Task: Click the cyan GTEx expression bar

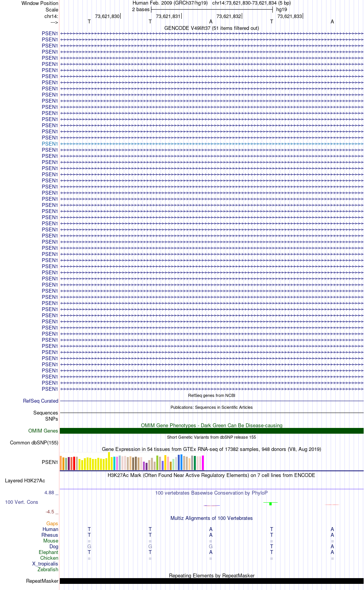Action: [114, 463]
